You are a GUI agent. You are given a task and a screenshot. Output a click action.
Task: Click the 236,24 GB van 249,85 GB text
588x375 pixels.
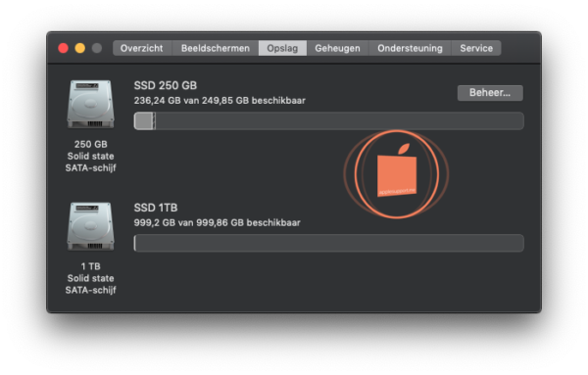click(x=220, y=101)
